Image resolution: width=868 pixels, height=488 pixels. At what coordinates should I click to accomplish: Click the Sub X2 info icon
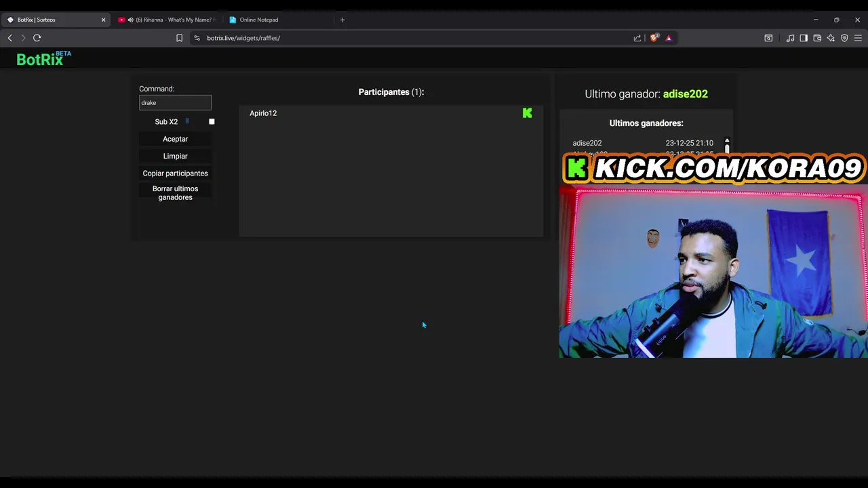point(187,121)
